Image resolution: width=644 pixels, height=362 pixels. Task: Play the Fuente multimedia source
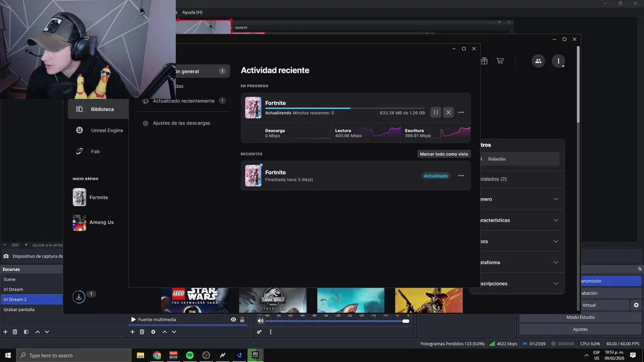tap(133, 319)
